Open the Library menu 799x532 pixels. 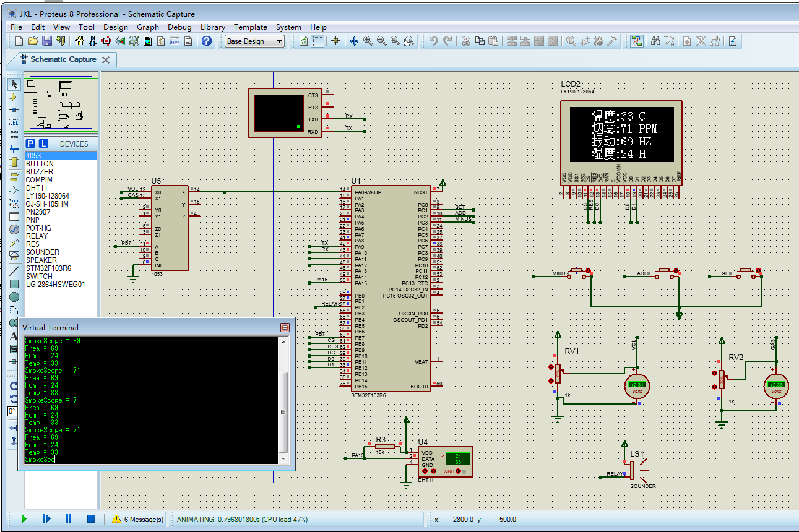point(213,27)
